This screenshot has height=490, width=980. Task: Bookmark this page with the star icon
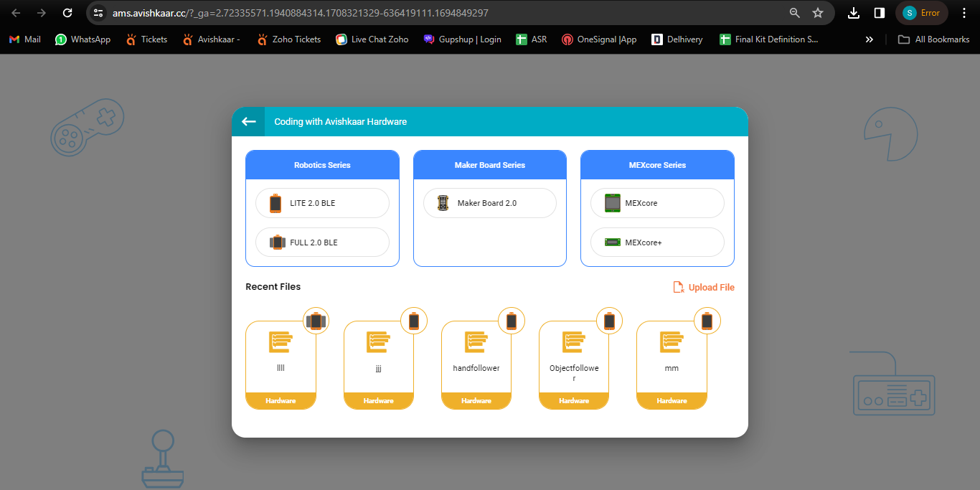tap(818, 13)
